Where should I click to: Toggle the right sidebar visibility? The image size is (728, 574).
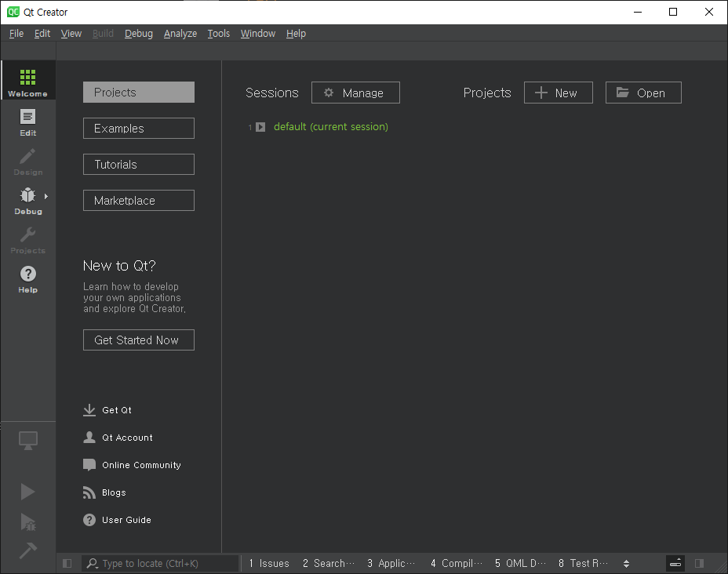click(x=699, y=563)
